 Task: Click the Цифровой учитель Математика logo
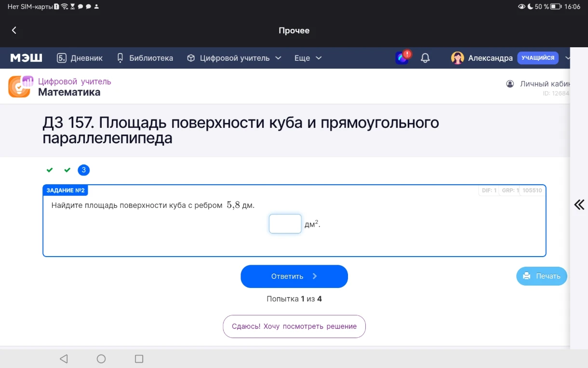coord(22,86)
